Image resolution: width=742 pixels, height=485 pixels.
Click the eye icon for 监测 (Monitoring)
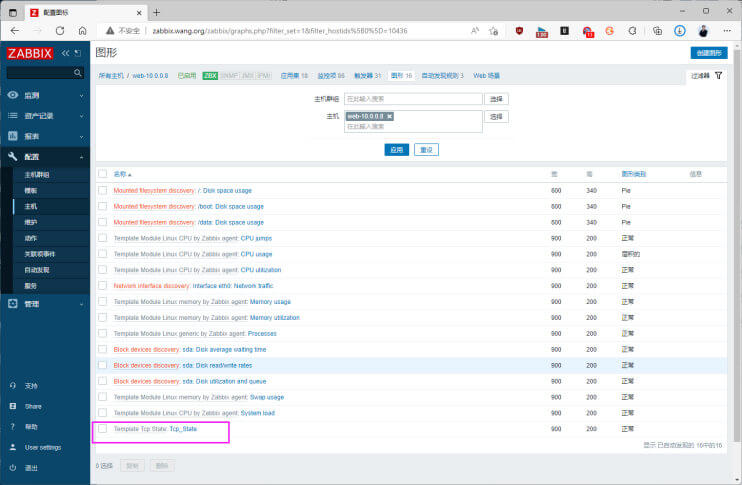pos(13,95)
